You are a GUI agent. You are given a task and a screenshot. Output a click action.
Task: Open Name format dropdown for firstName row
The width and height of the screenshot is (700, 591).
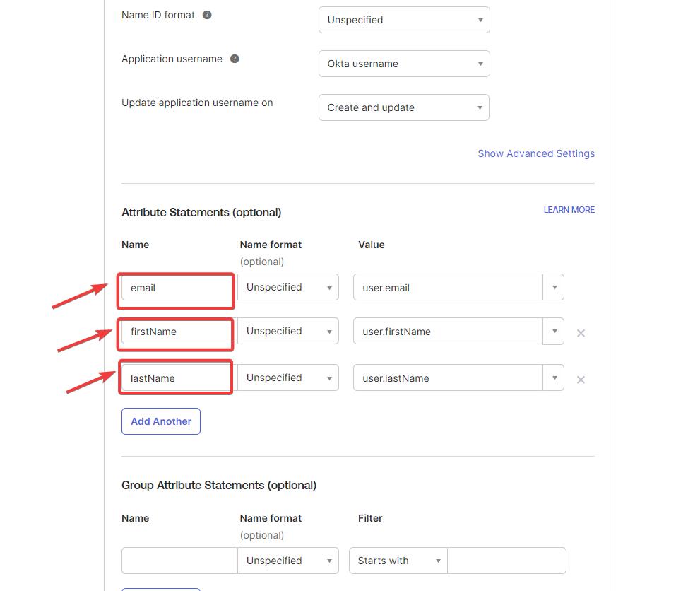tap(287, 332)
